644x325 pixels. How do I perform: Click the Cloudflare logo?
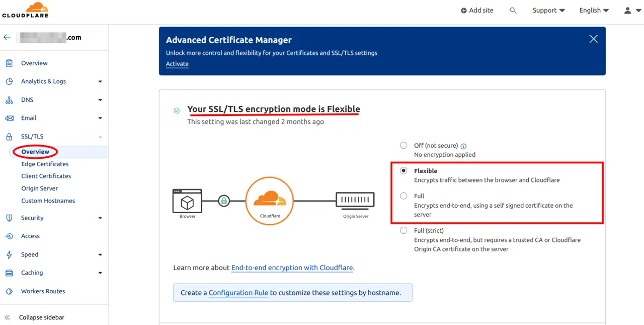pyautogui.click(x=26, y=10)
